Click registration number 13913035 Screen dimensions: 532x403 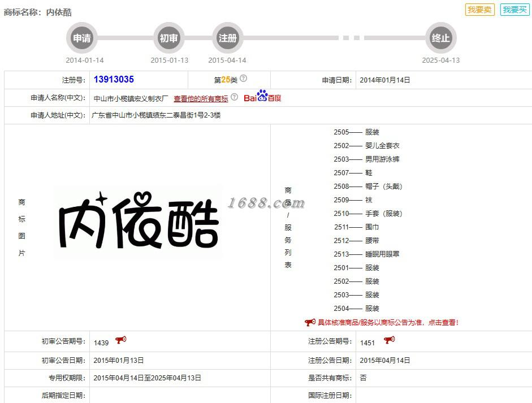(114, 79)
